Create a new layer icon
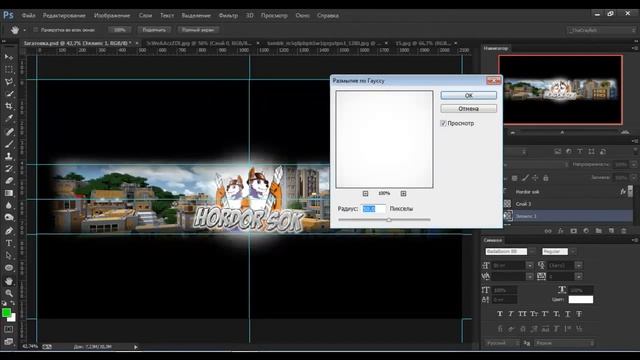 pyautogui.click(x=611, y=231)
